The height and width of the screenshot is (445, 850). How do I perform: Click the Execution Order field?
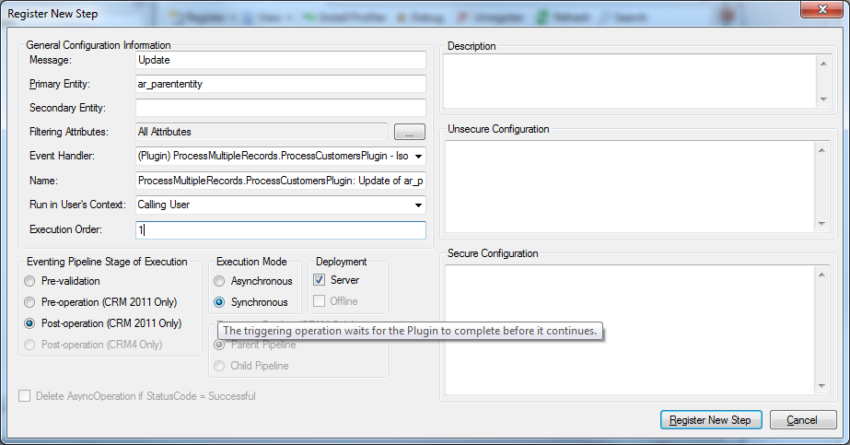click(280, 230)
